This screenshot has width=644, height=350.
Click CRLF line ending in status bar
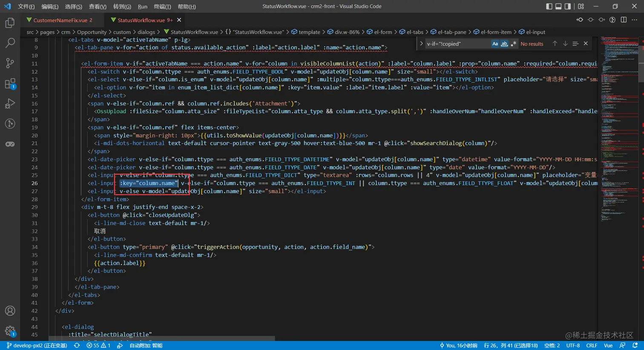tap(592, 345)
